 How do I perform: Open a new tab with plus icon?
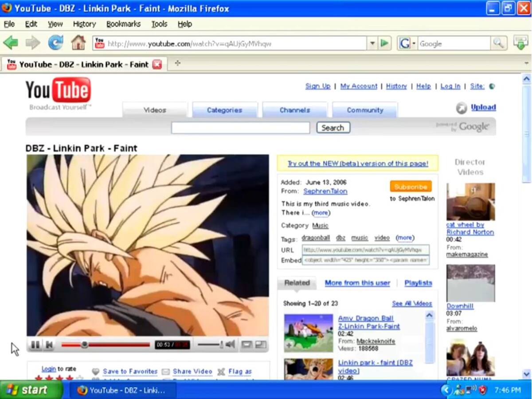click(x=177, y=63)
